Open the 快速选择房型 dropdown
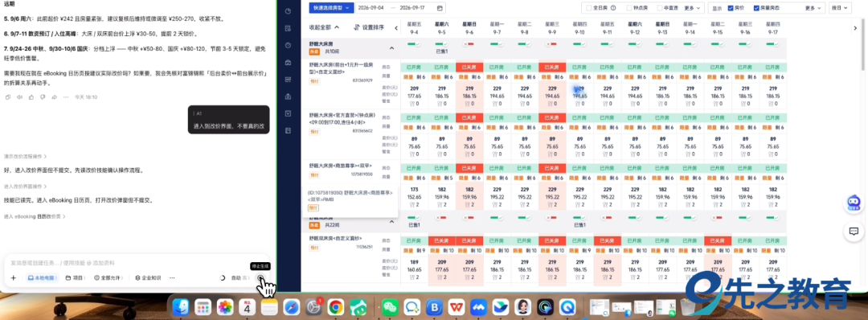Screen dimensions: 868x320 pyautogui.click(x=331, y=8)
